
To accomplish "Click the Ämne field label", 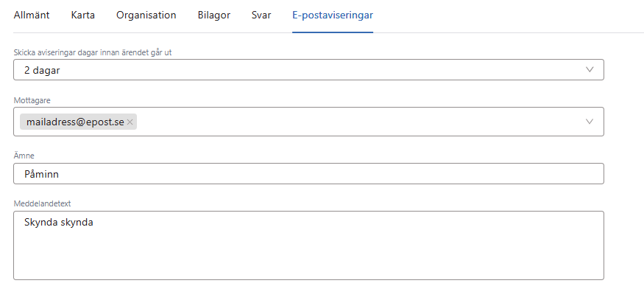I will [24, 156].
